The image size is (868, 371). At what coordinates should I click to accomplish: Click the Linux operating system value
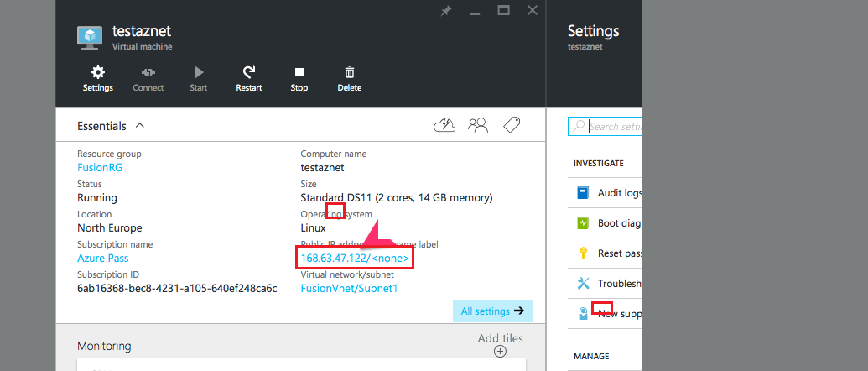point(313,228)
